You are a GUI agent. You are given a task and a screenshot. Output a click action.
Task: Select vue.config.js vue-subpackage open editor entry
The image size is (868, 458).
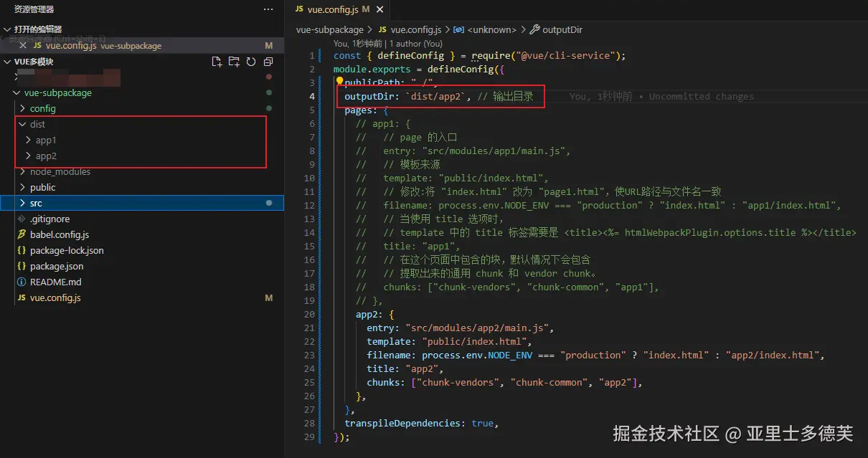(x=142, y=45)
